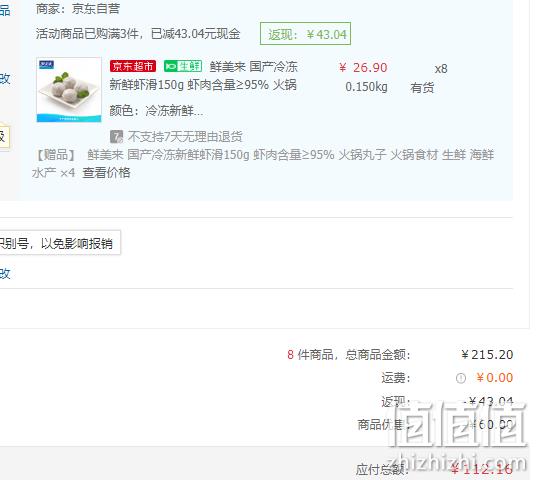Click the 有货 stock status

[x=422, y=88]
